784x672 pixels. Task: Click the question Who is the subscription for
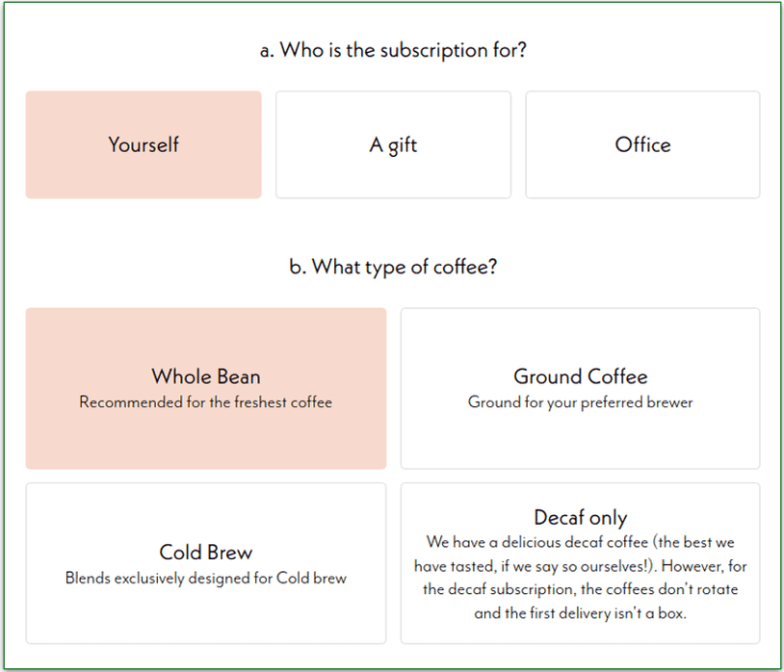coord(392,50)
